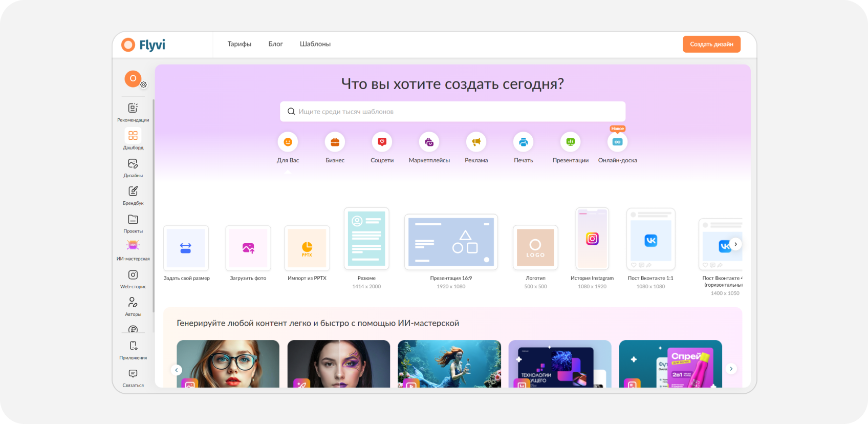Select the Логотип 500 x 500 format
Image resolution: width=868 pixels, height=424 pixels.
click(x=535, y=248)
